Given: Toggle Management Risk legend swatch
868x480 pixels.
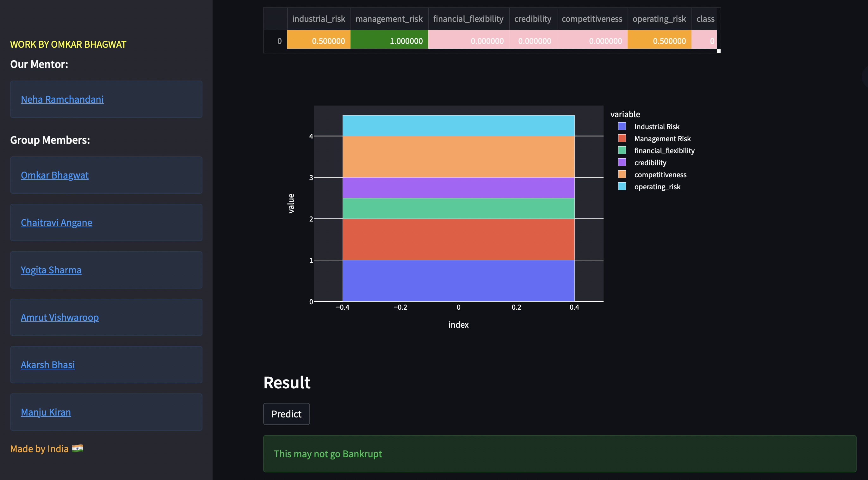Looking at the screenshot, I should coord(622,139).
